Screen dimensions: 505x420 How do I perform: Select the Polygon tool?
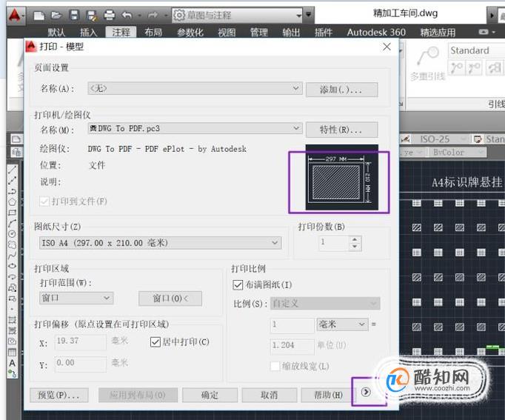12,202
